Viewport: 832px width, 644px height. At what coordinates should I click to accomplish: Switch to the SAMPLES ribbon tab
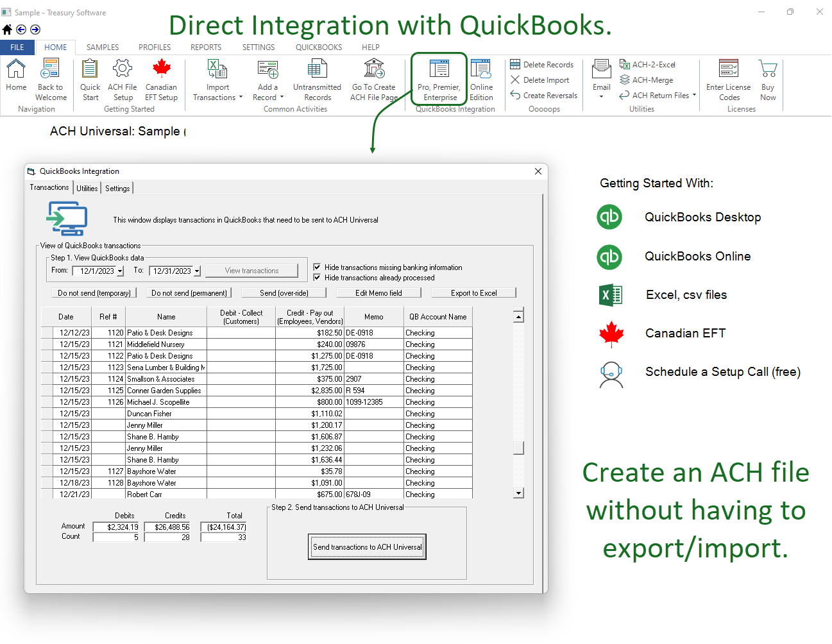coord(103,47)
